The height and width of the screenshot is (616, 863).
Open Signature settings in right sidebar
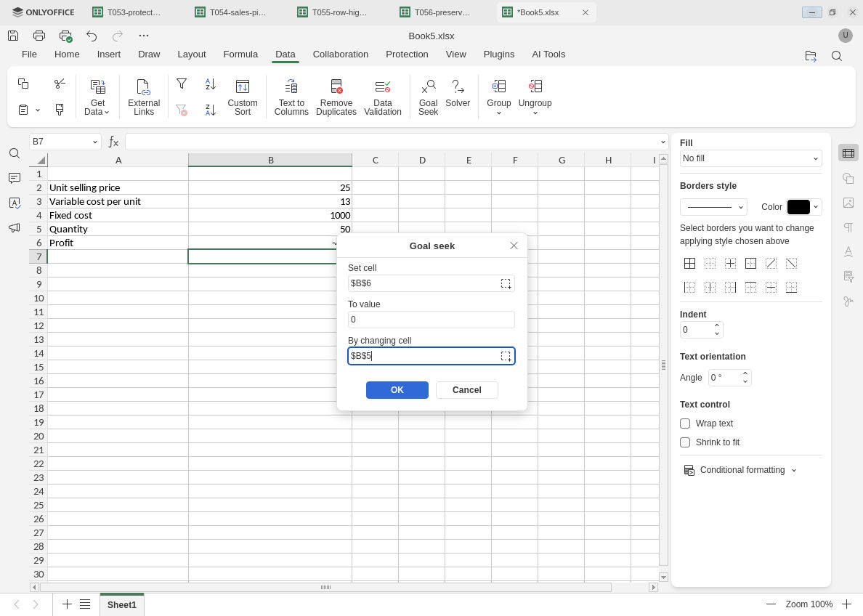point(848,301)
